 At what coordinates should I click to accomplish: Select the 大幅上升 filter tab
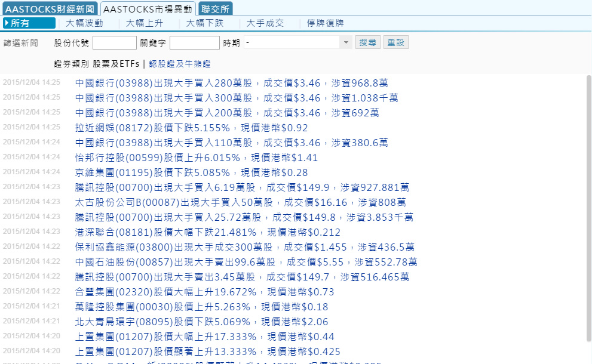coord(145,23)
